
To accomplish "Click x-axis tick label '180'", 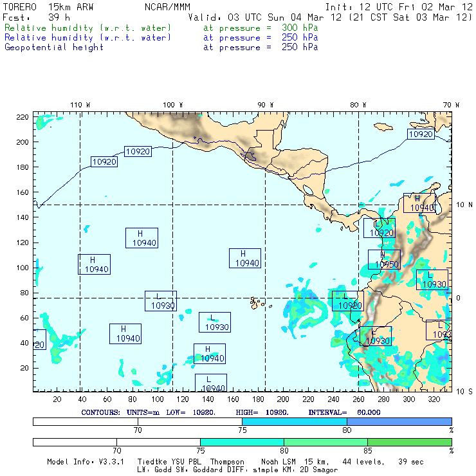I will click(x=258, y=399).
